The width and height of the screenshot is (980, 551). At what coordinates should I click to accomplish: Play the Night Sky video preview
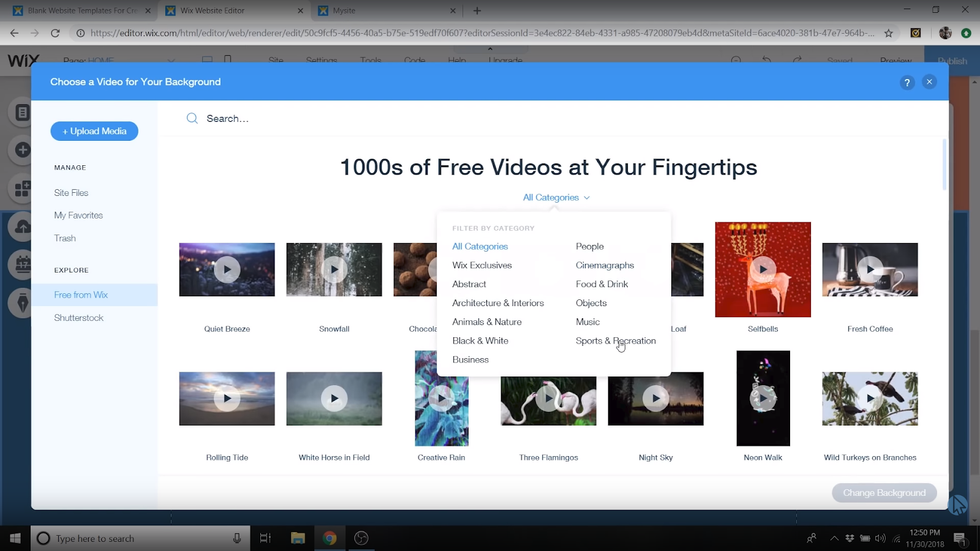pyautogui.click(x=656, y=399)
